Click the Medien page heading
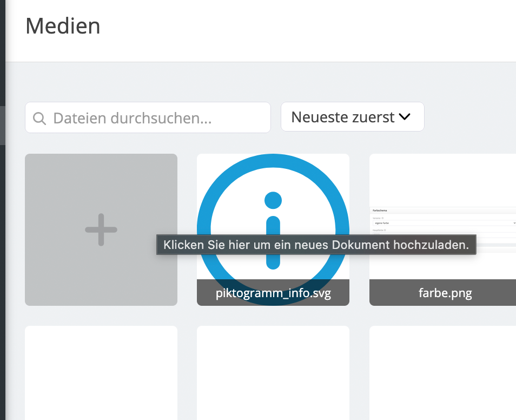Viewport: 516px width, 420px height. (63, 25)
